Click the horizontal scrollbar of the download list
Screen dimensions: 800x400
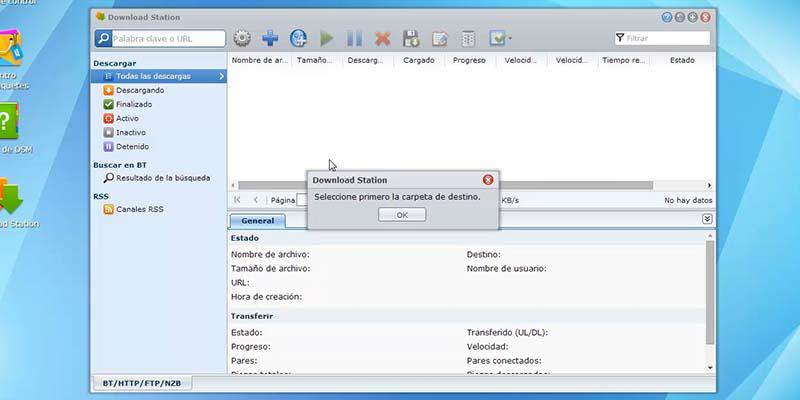click(445, 185)
